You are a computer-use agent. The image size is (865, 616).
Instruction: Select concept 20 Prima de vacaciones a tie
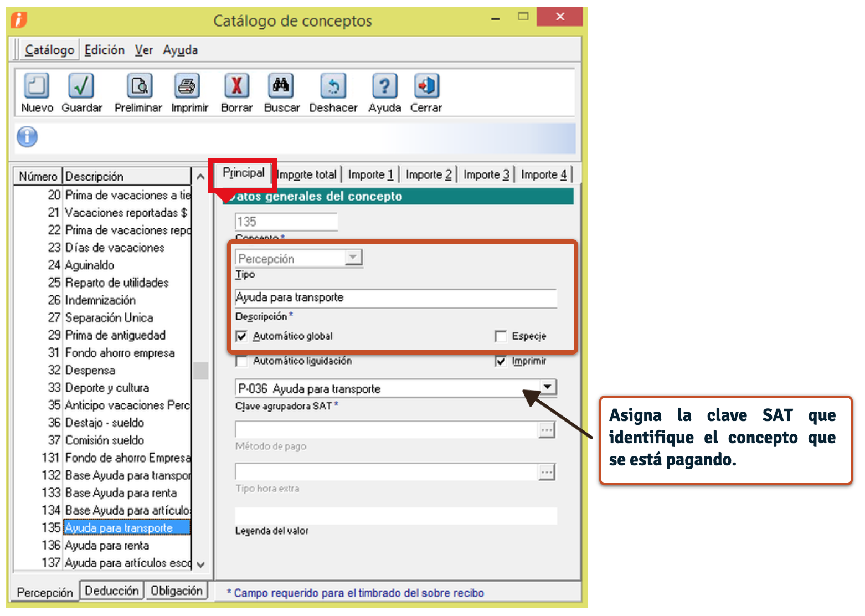[x=102, y=195]
